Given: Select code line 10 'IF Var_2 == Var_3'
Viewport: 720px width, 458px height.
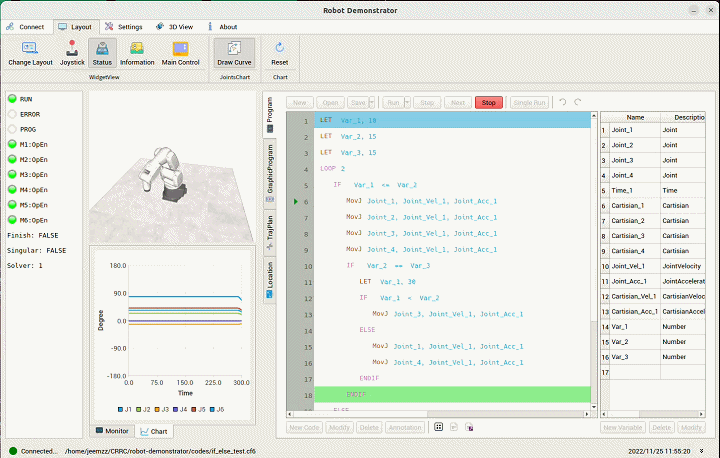Looking at the screenshot, I should [452, 266].
